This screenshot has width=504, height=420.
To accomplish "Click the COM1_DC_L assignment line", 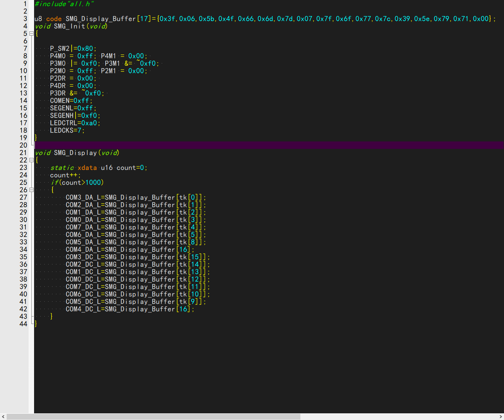I will click(x=137, y=272).
